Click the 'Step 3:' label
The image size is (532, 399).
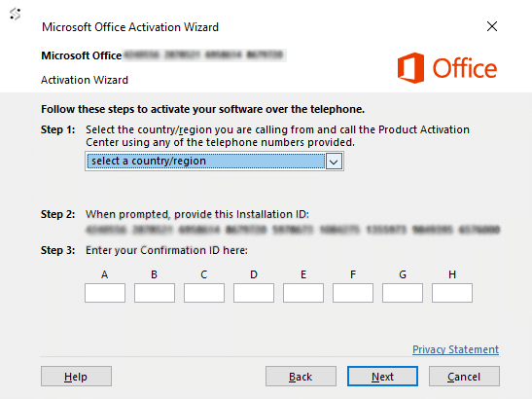pos(58,250)
